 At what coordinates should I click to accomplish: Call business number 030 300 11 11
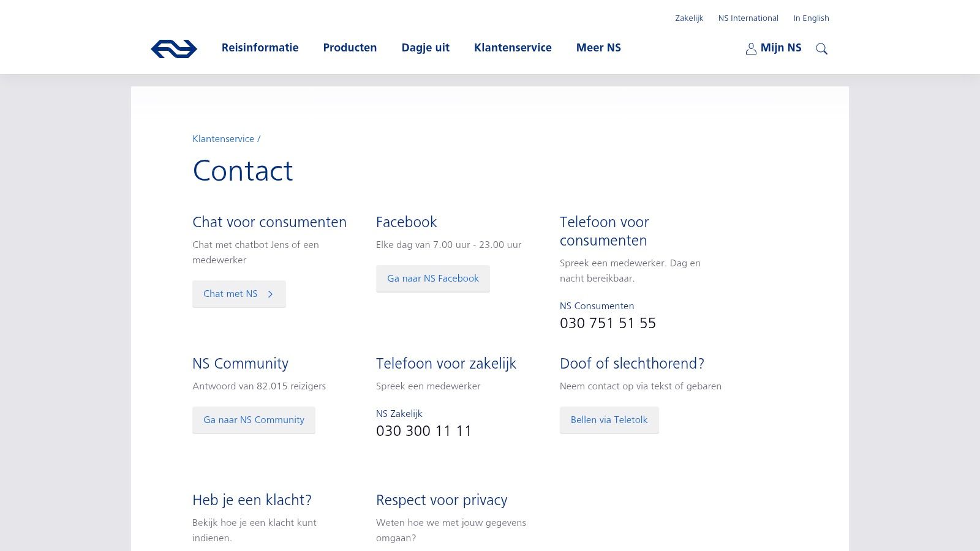click(x=424, y=431)
